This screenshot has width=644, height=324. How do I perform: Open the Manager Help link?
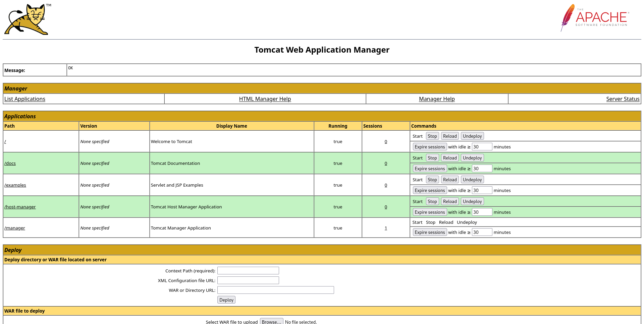click(x=437, y=99)
